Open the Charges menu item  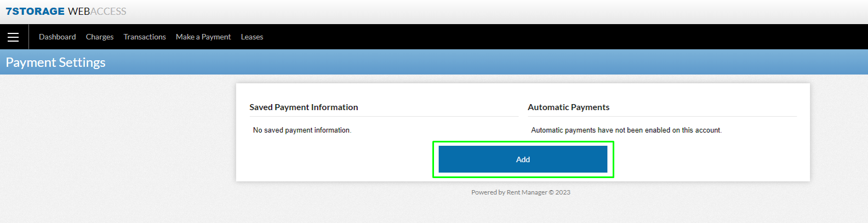click(x=100, y=37)
